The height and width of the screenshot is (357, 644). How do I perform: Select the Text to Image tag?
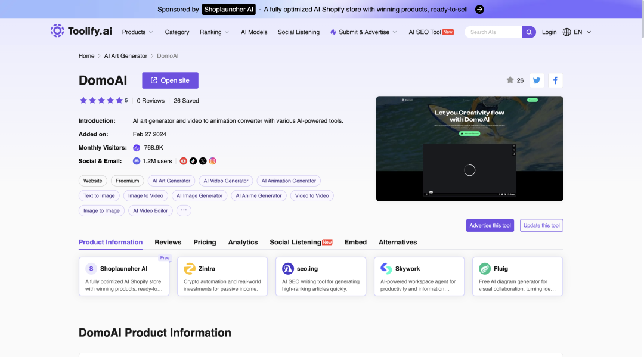[99, 195]
